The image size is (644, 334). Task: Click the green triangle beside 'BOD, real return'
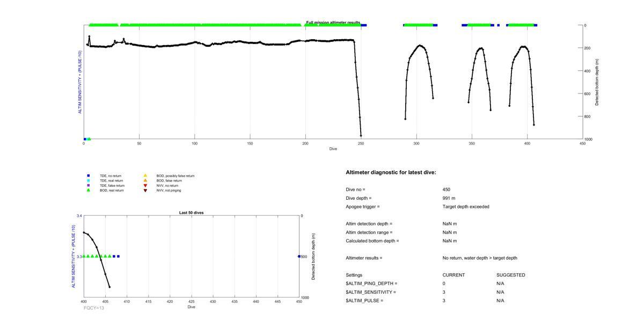tap(89, 190)
